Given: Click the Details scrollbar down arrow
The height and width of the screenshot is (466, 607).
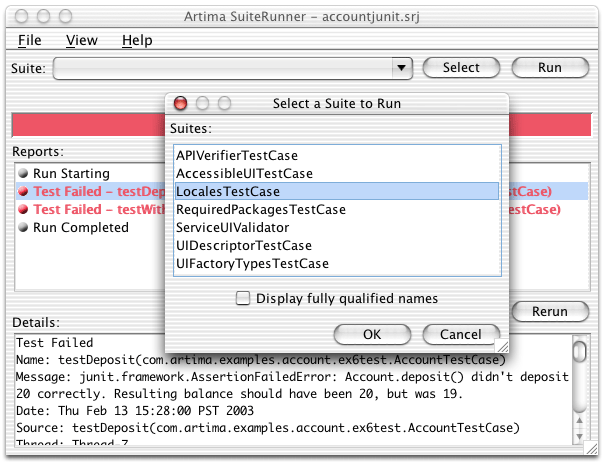Looking at the screenshot, I should click(580, 436).
